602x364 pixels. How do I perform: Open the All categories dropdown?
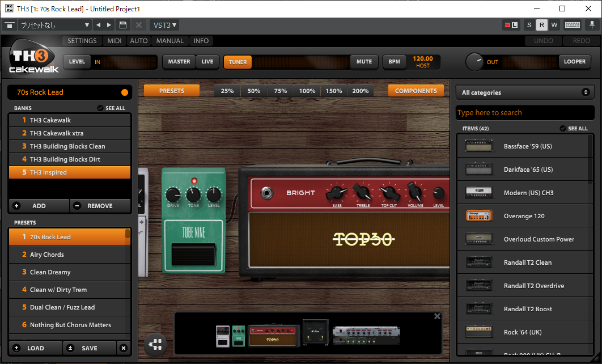coord(525,92)
